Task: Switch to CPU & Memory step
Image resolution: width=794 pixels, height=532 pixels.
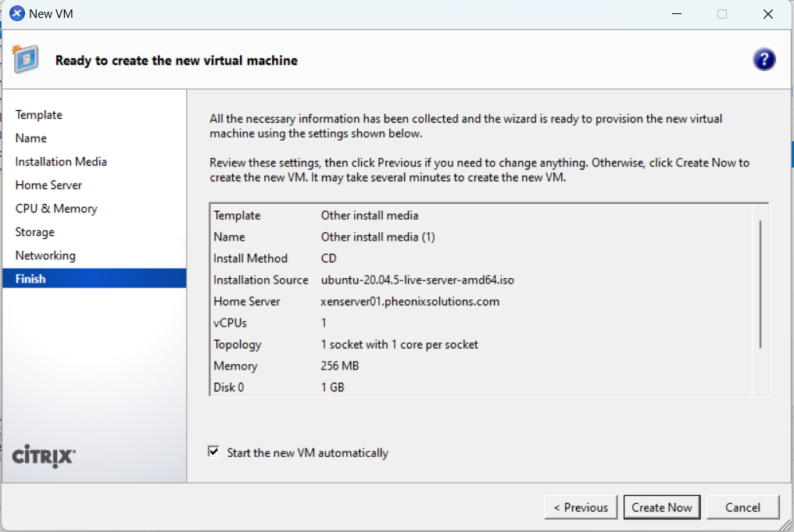Action: click(x=56, y=209)
